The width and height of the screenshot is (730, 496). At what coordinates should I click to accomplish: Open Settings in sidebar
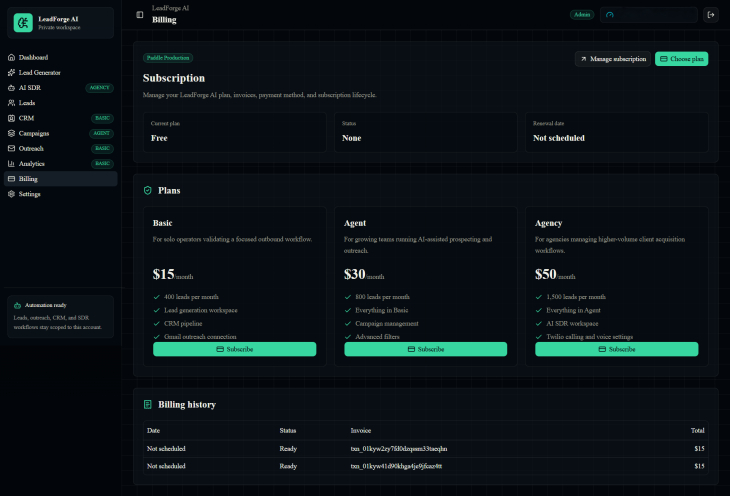[x=61, y=194]
